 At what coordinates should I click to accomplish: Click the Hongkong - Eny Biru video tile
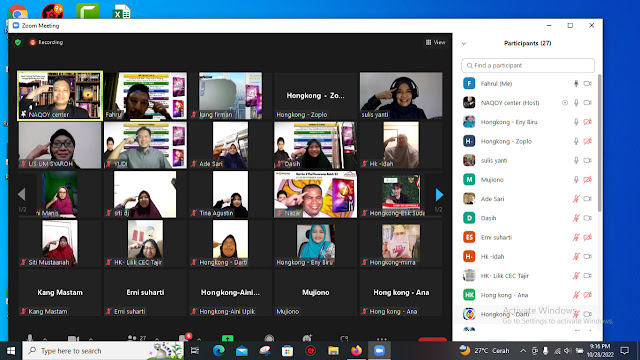pyautogui.click(x=316, y=244)
